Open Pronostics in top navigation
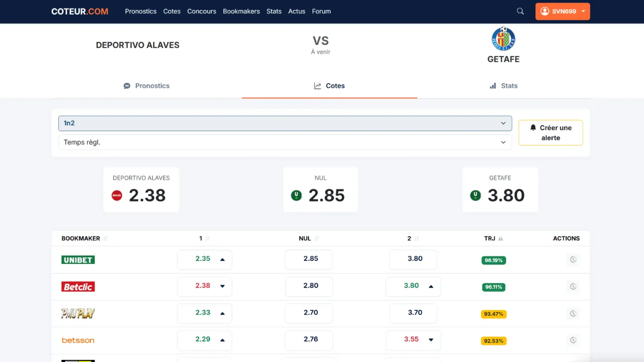 pos(141,11)
